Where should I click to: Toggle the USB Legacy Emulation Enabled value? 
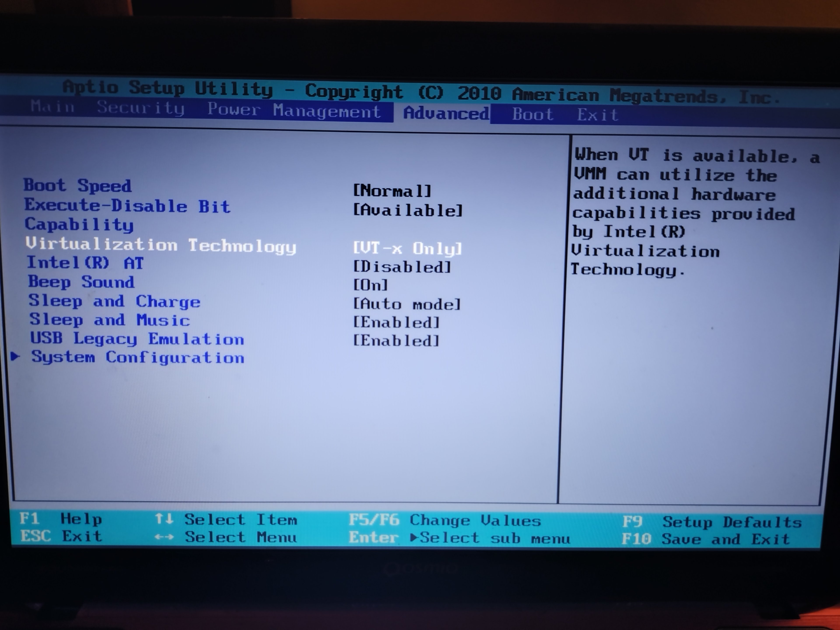(396, 341)
